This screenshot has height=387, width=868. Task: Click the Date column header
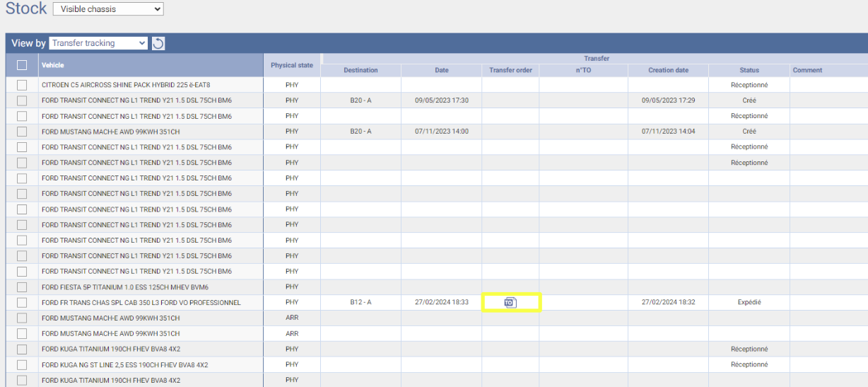tap(442, 70)
